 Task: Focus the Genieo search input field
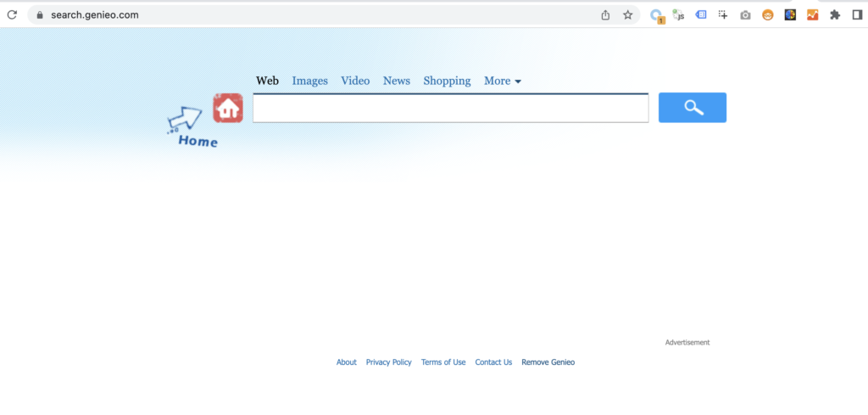[x=450, y=109]
